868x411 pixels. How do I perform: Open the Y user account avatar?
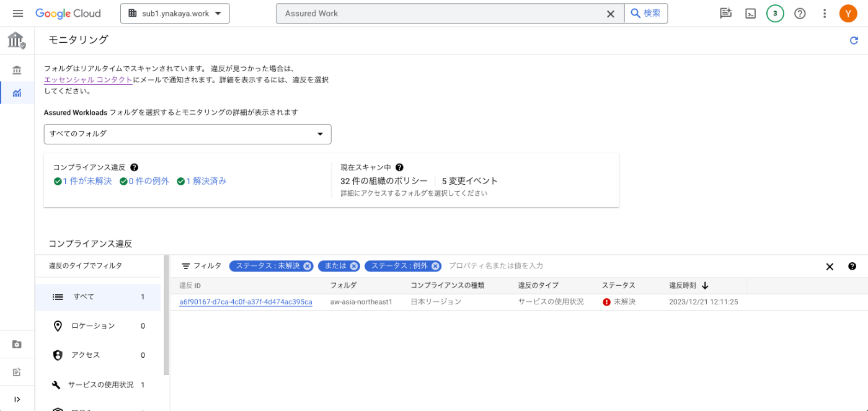[x=848, y=14]
